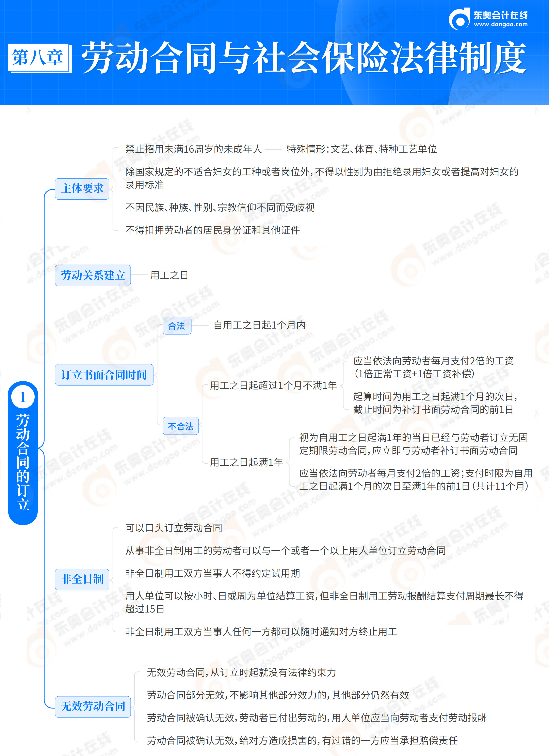Image resolution: width=549 pixels, height=756 pixels.
Task: Click text 有过错的一方应当承担赔偿责任
Action: 390,741
